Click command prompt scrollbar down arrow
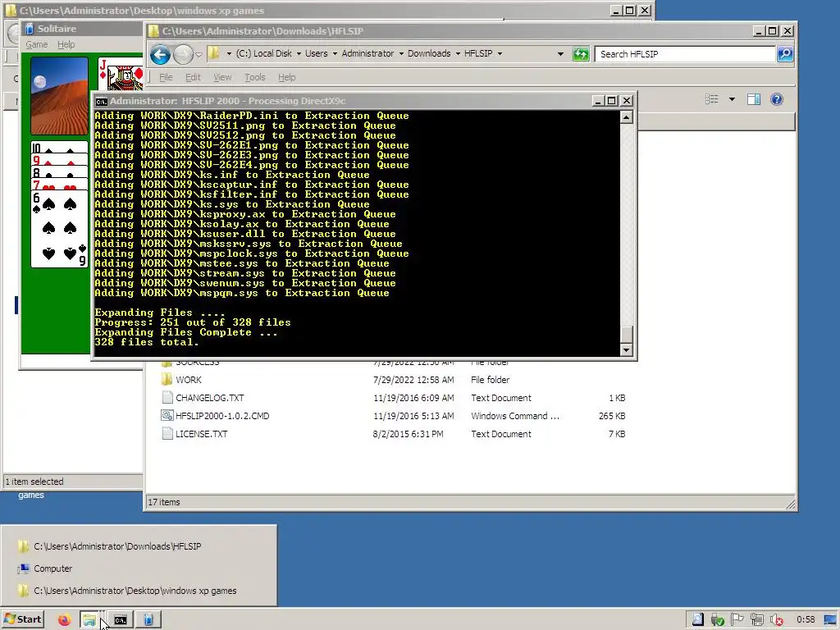The height and width of the screenshot is (630, 840). point(626,349)
